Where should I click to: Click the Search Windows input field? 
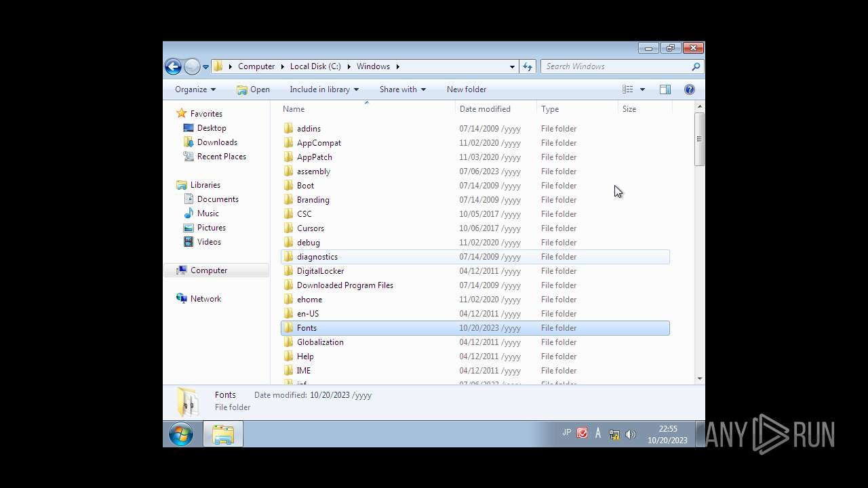coord(616,66)
